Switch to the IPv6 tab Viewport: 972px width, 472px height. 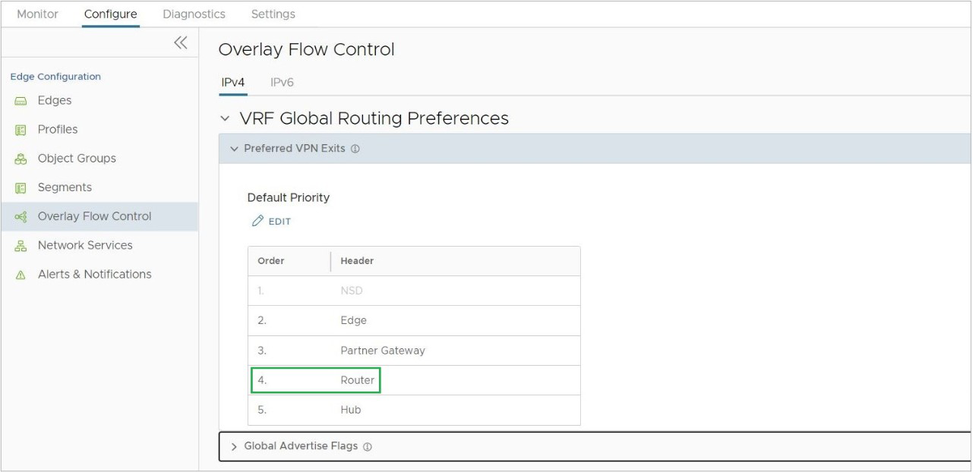282,82
